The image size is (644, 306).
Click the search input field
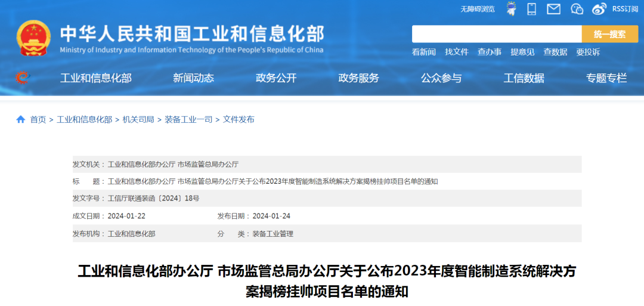pos(497,34)
